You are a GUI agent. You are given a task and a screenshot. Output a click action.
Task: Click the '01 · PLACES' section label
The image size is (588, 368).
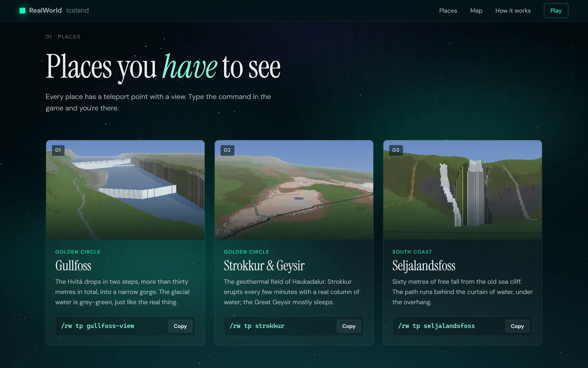[63, 37]
